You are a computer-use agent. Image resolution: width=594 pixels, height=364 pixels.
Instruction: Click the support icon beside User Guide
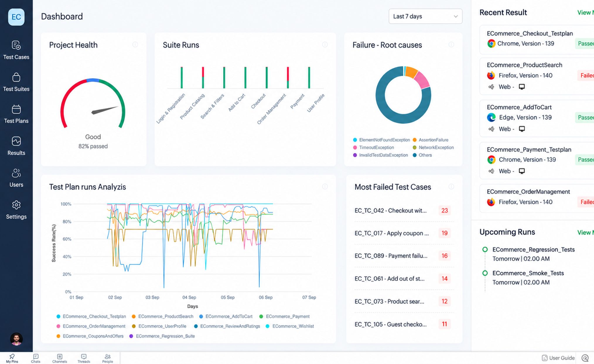point(585,358)
